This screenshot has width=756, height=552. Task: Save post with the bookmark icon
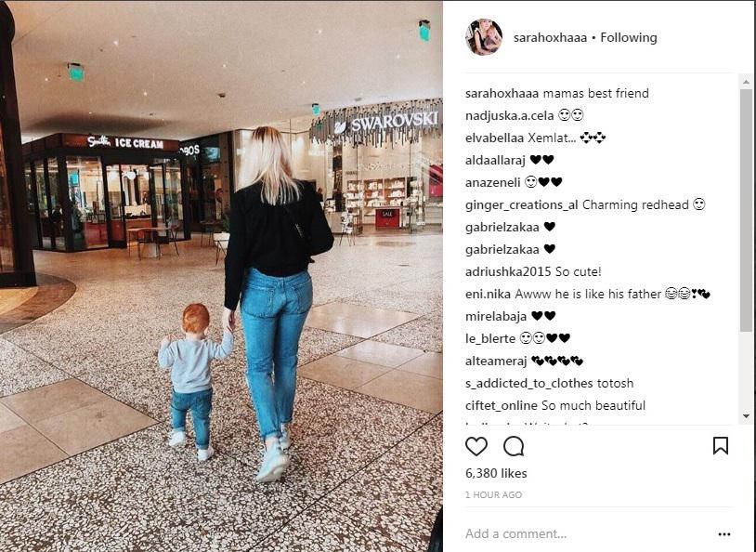(x=721, y=446)
